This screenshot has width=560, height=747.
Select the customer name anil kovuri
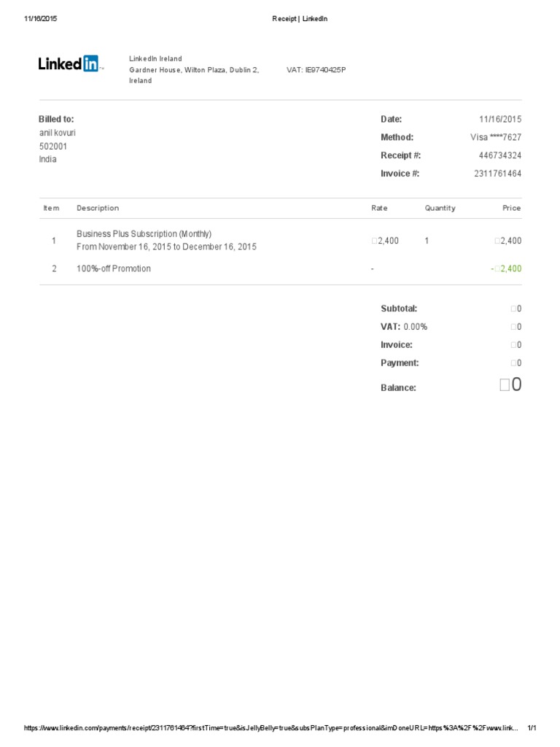57,133
